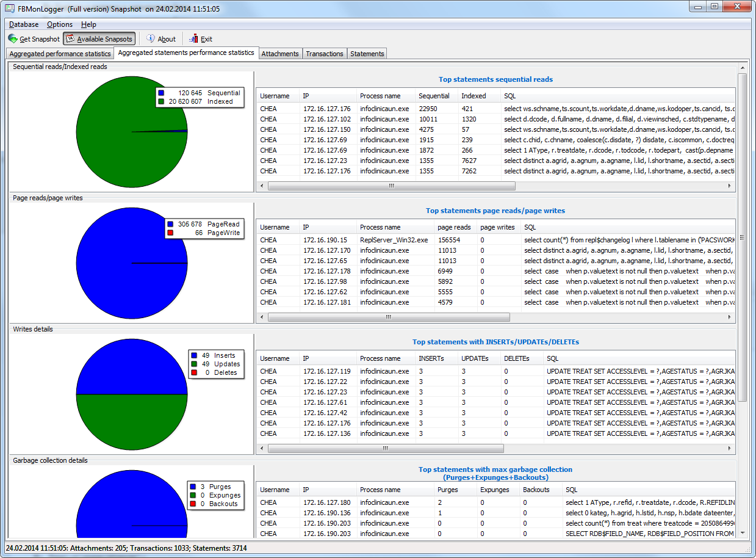Click the INSERTs column header
Viewport: 756px width, 558px height.
pos(436,358)
